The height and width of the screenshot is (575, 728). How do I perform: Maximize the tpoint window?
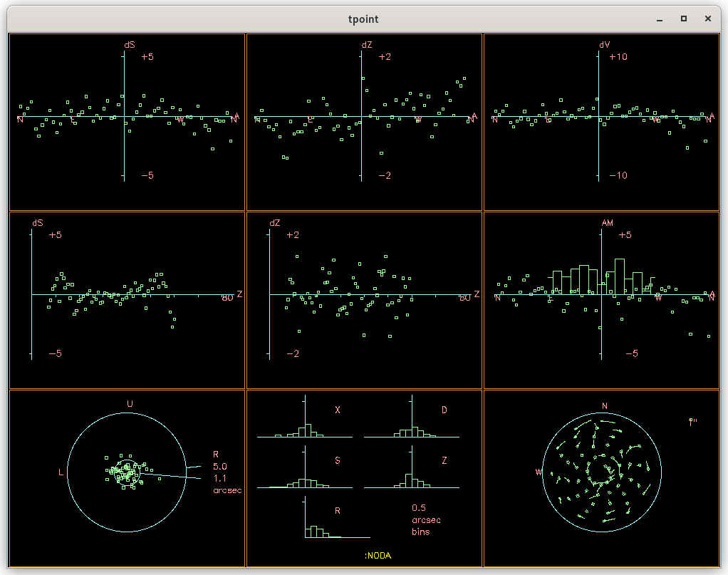[683, 19]
